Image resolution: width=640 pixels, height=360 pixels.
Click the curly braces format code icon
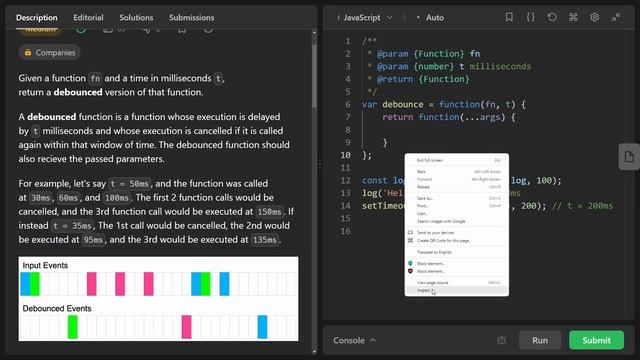tap(530, 17)
